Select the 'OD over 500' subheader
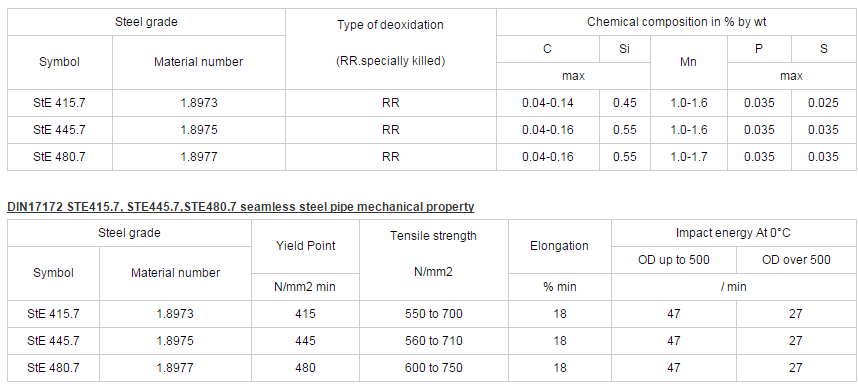 (x=796, y=259)
